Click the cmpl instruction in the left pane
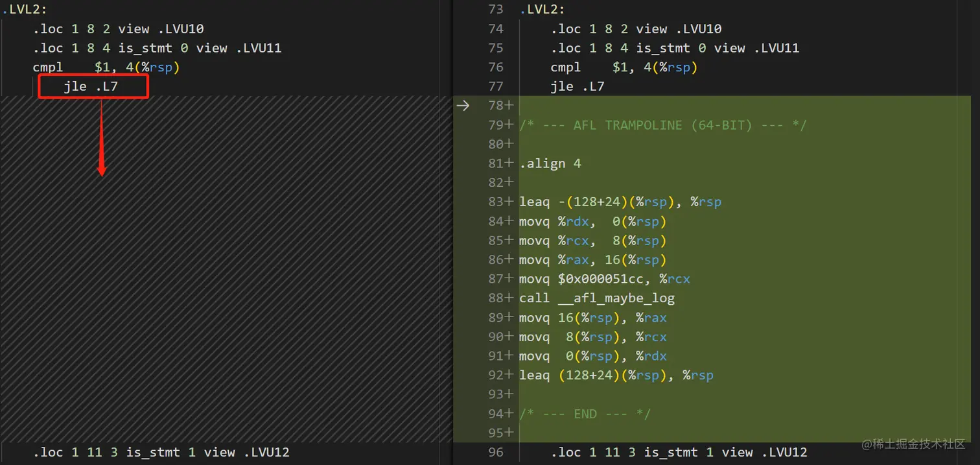 tap(106, 67)
